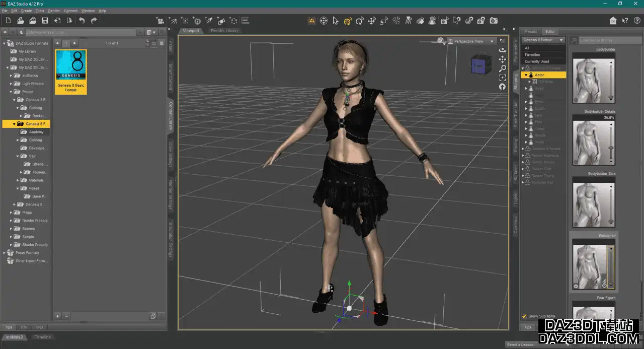This screenshot has height=349, width=644.
Task: Click the viewport reset view arrow
Action: [x=502, y=87]
